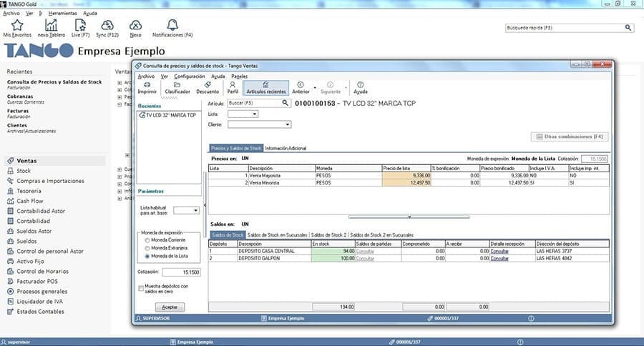Open Stock module in sidebar

[24, 171]
